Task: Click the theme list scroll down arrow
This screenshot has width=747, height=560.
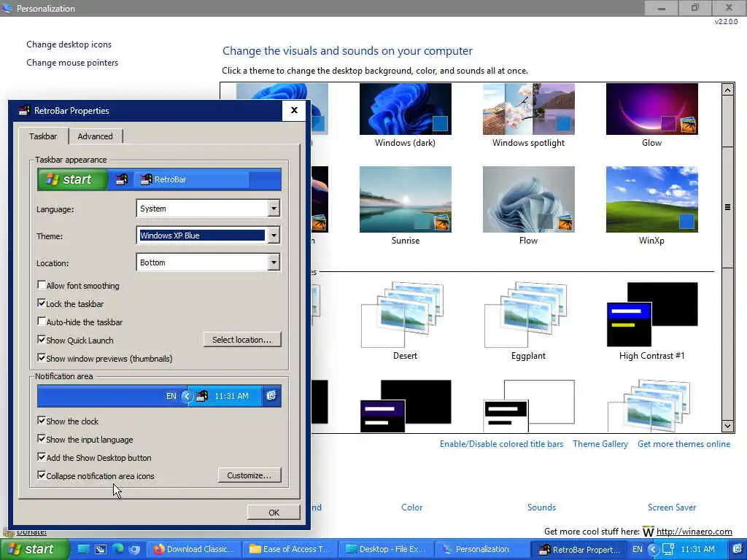Action: [727, 426]
